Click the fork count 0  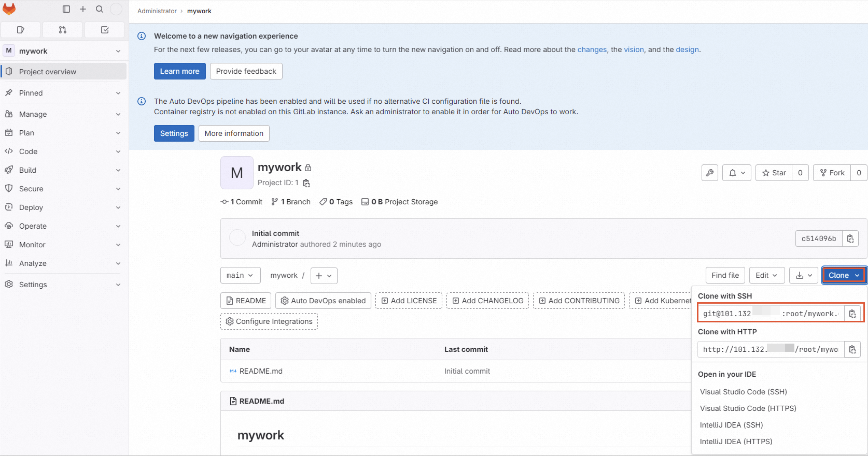[x=859, y=173]
